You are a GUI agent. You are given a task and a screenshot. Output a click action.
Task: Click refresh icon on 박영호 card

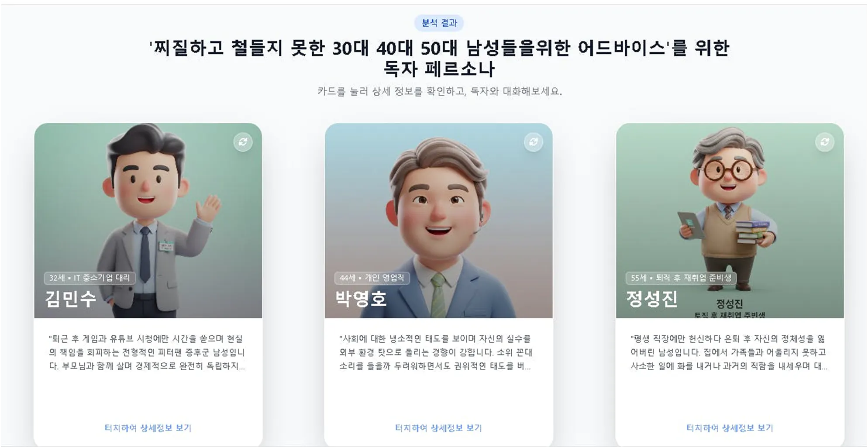pos(534,142)
